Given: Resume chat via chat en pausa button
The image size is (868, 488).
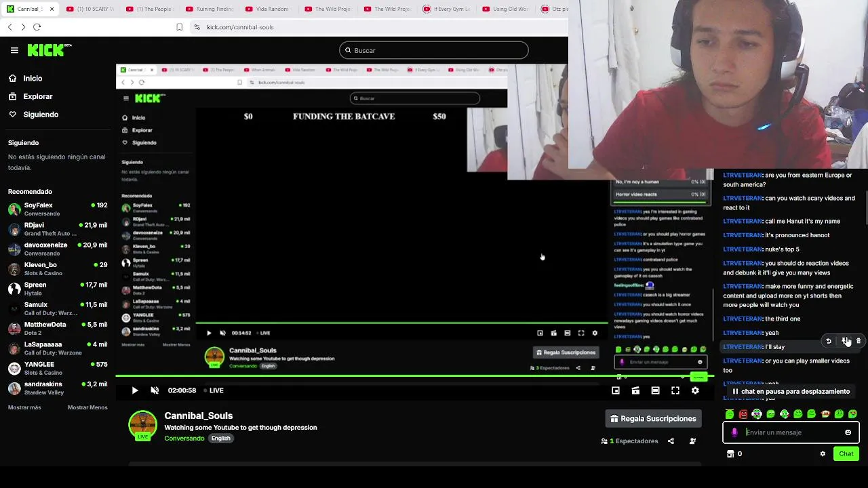Looking at the screenshot, I should (791, 391).
